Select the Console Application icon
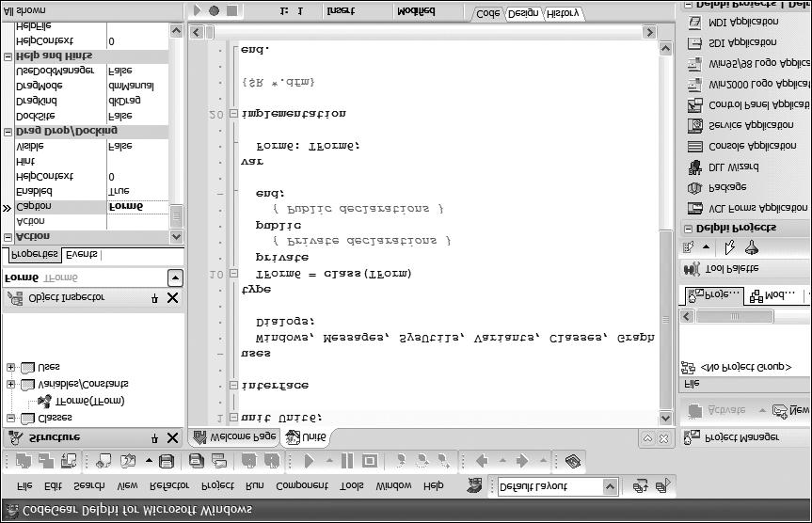This screenshot has width=812, height=523. click(x=694, y=147)
